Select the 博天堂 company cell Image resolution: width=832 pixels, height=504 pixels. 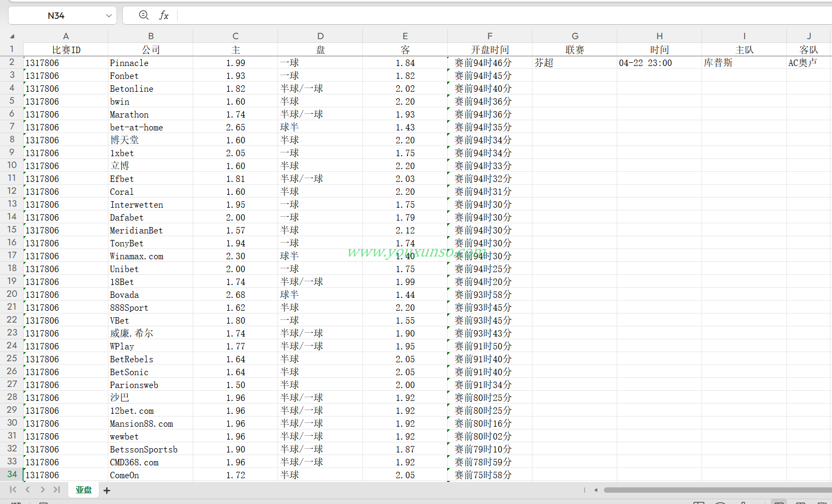tap(151, 140)
